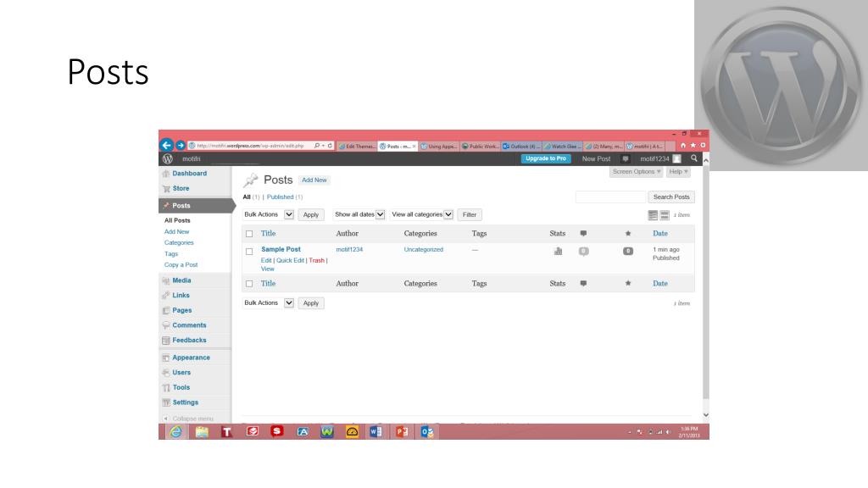Click the comments icon in the bottom header row
Screen dimensions: 868x488
[x=583, y=283]
